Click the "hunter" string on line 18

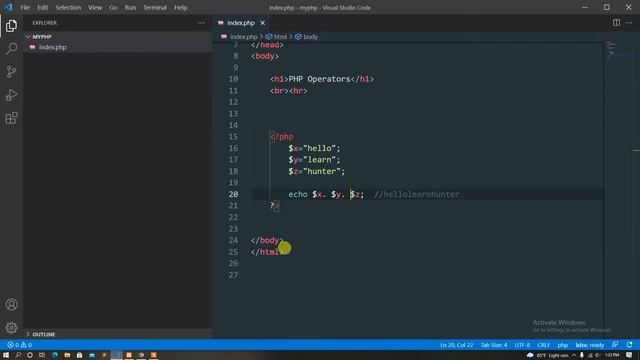[x=322, y=171]
